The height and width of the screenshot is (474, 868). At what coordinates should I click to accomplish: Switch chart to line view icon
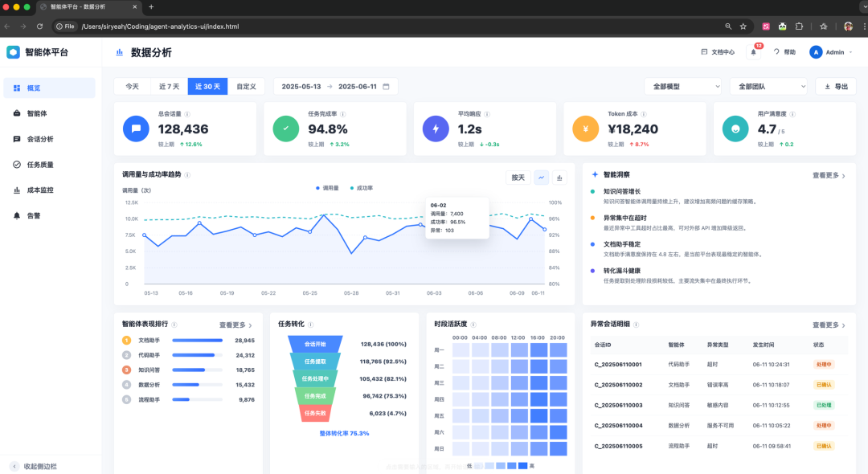pos(542,178)
